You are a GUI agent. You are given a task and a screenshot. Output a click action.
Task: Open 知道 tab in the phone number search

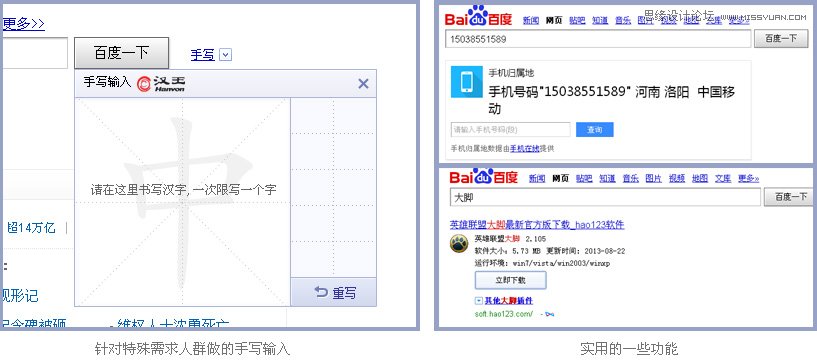tap(600, 20)
